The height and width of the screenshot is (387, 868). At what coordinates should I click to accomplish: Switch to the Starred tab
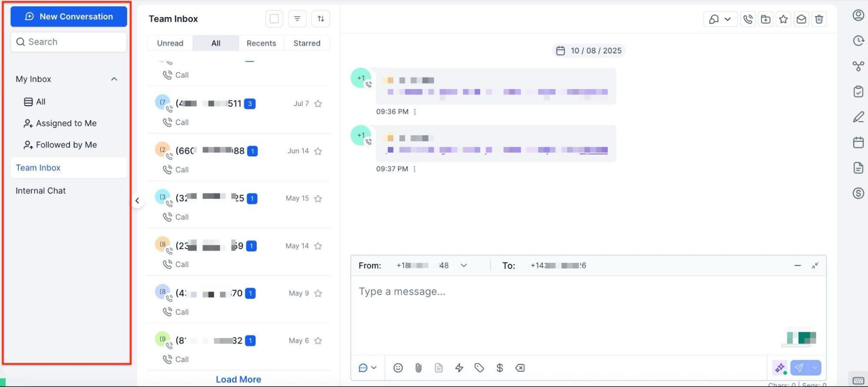307,43
